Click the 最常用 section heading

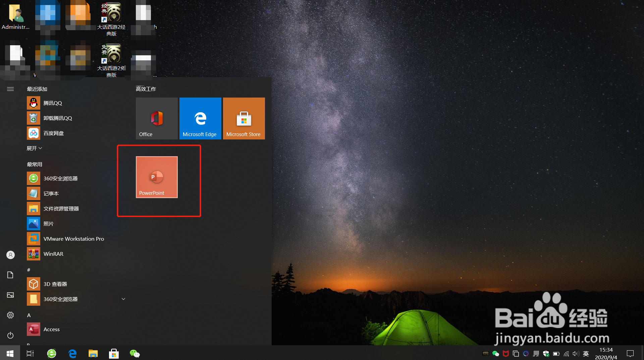coord(35,164)
